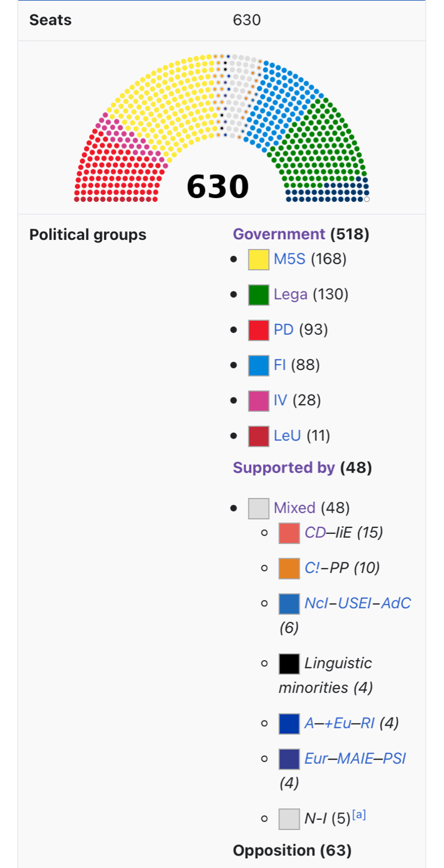Open the PD party link
Screen dimensions: 444x868
pyautogui.click(x=283, y=329)
